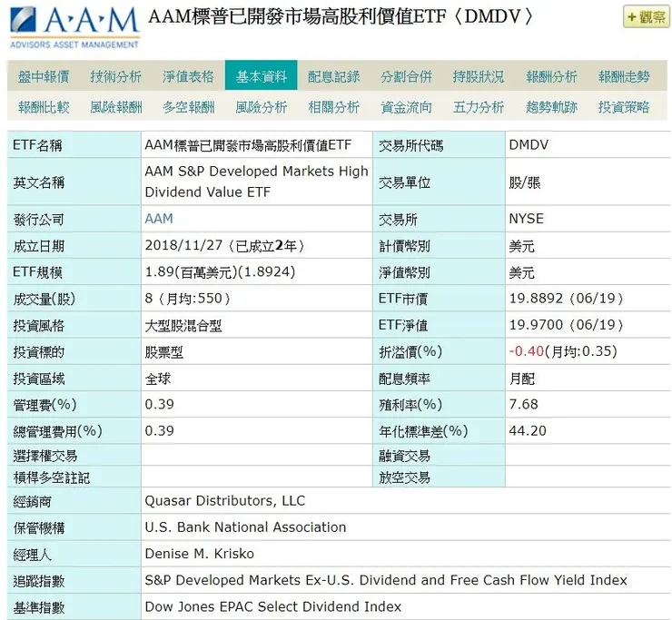Select the 風險分析 tab

tap(261, 107)
